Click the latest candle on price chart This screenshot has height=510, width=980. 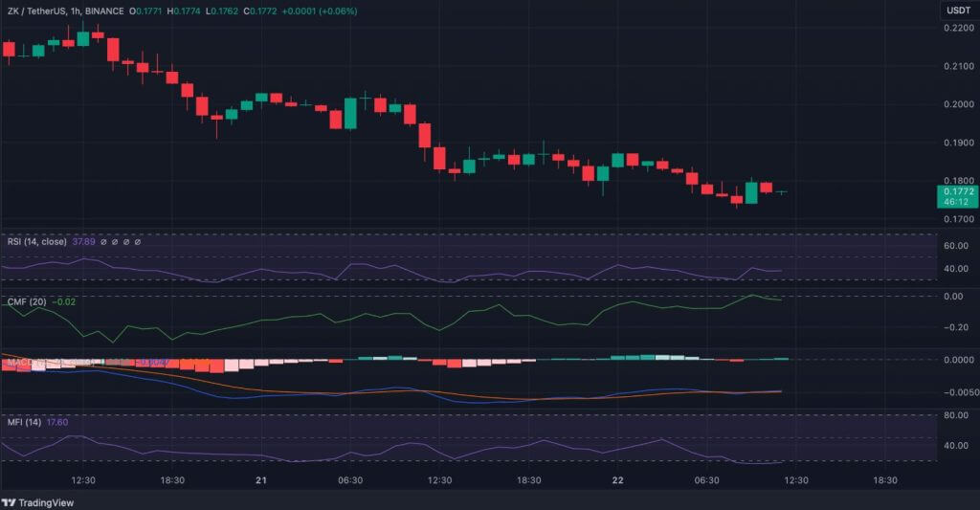781,192
